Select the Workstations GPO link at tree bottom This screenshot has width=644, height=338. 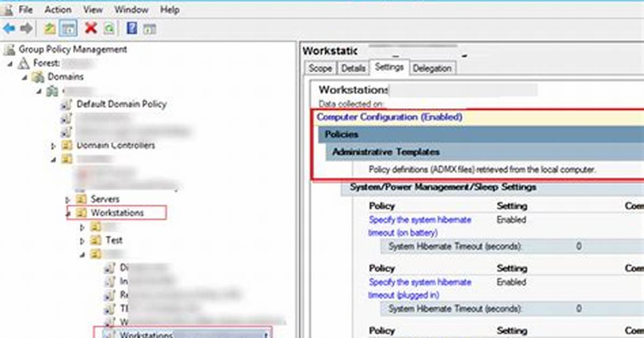pos(146,334)
